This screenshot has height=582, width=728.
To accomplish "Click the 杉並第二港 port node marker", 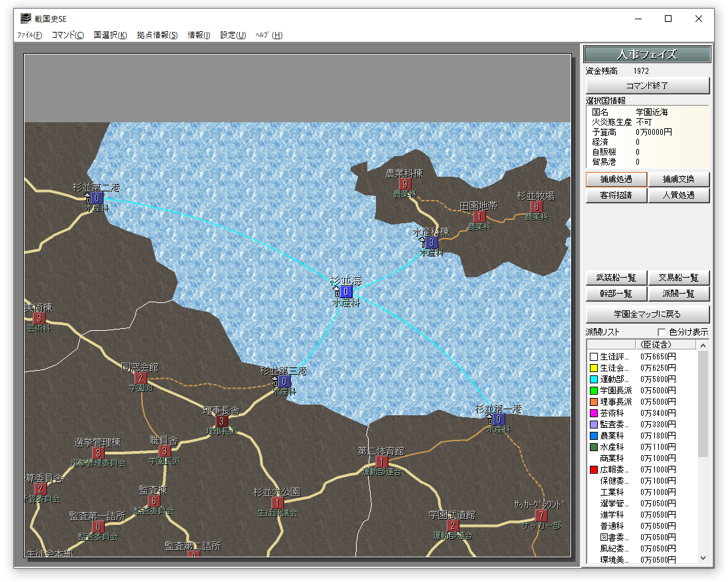I will 96,199.
